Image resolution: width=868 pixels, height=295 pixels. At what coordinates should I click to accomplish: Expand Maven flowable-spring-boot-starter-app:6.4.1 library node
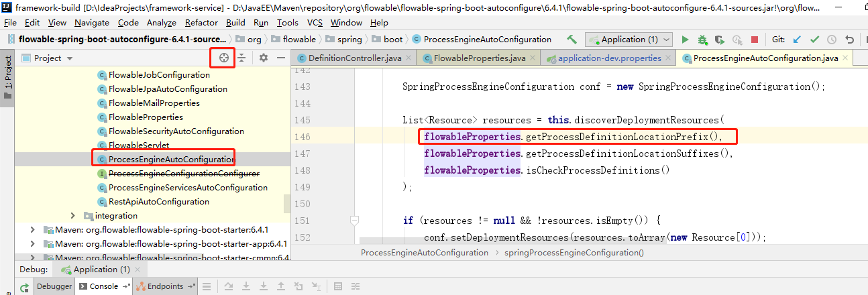(x=33, y=244)
